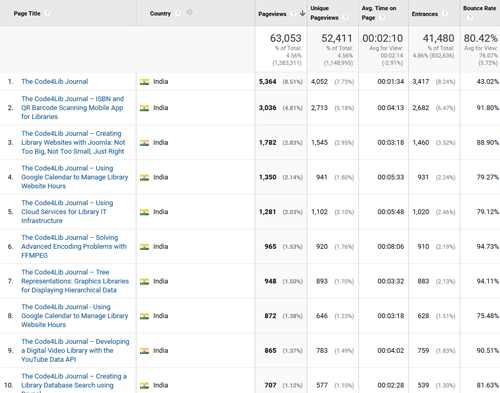The image size is (500, 393).
Task: Click help icon for Avg. Time on Page
Action: [x=382, y=17]
